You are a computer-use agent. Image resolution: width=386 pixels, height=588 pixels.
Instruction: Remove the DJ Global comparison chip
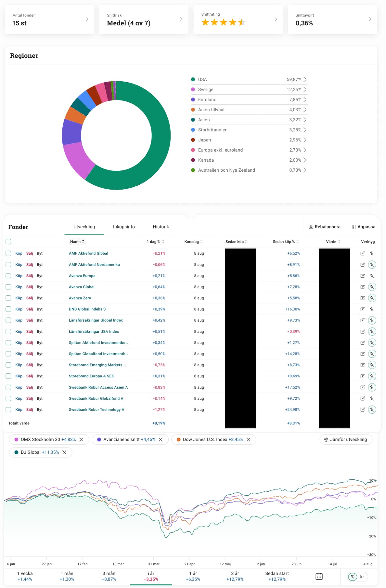(x=64, y=452)
